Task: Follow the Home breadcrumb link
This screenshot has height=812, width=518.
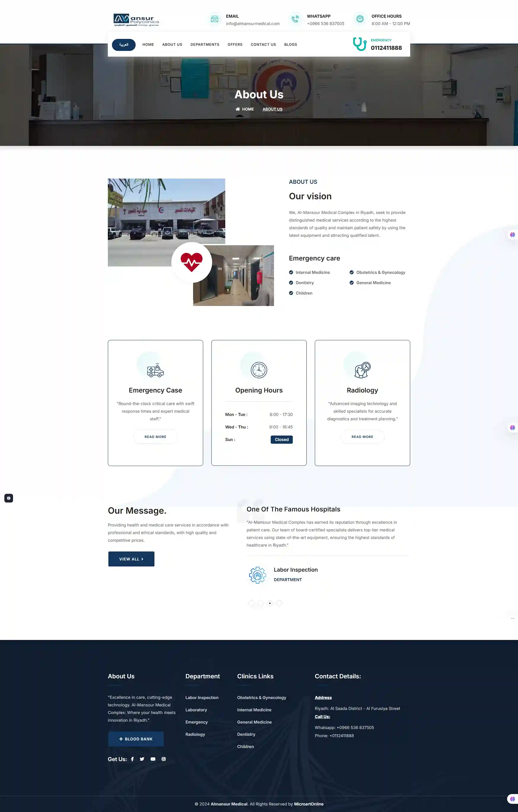Action: [245, 109]
